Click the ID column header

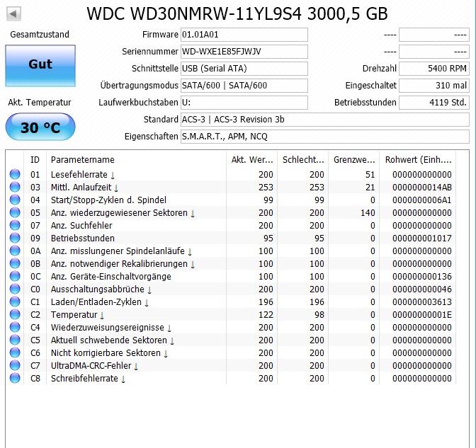(x=35, y=159)
